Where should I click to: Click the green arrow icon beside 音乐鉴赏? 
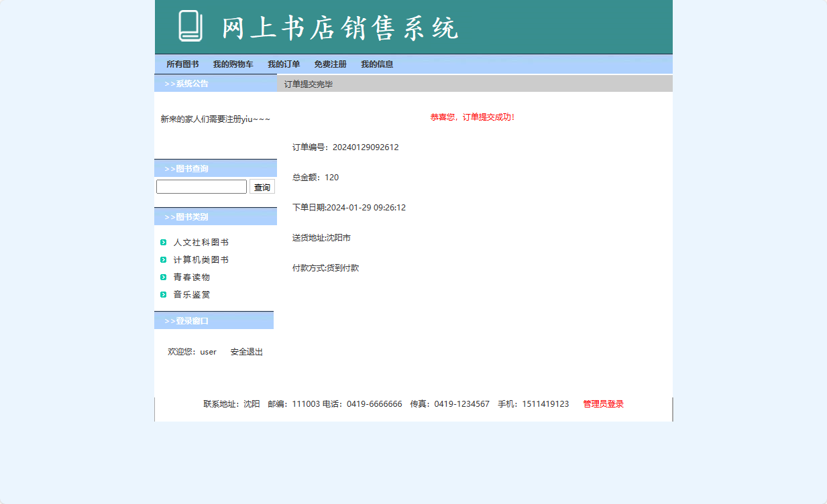pyautogui.click(x=164, y=294)
